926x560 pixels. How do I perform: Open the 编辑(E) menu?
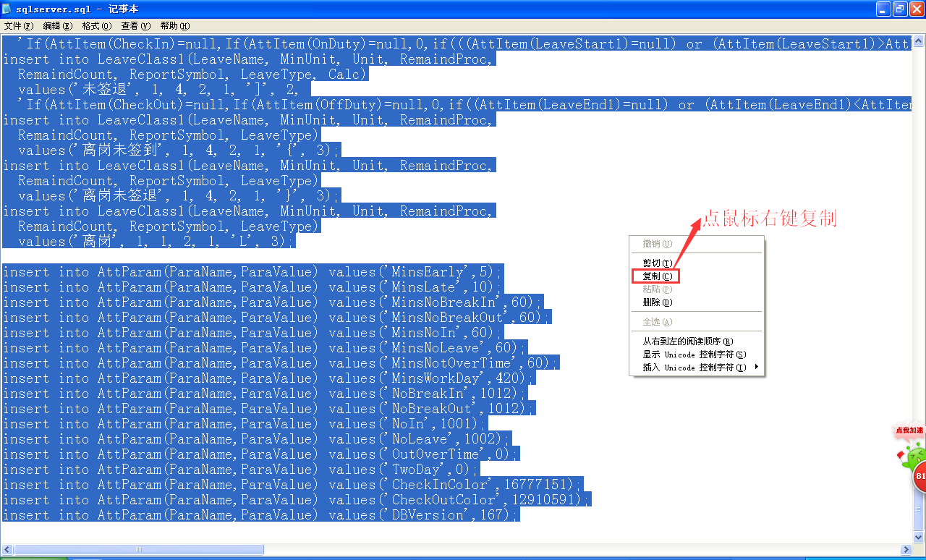click(x=57, y=26)
